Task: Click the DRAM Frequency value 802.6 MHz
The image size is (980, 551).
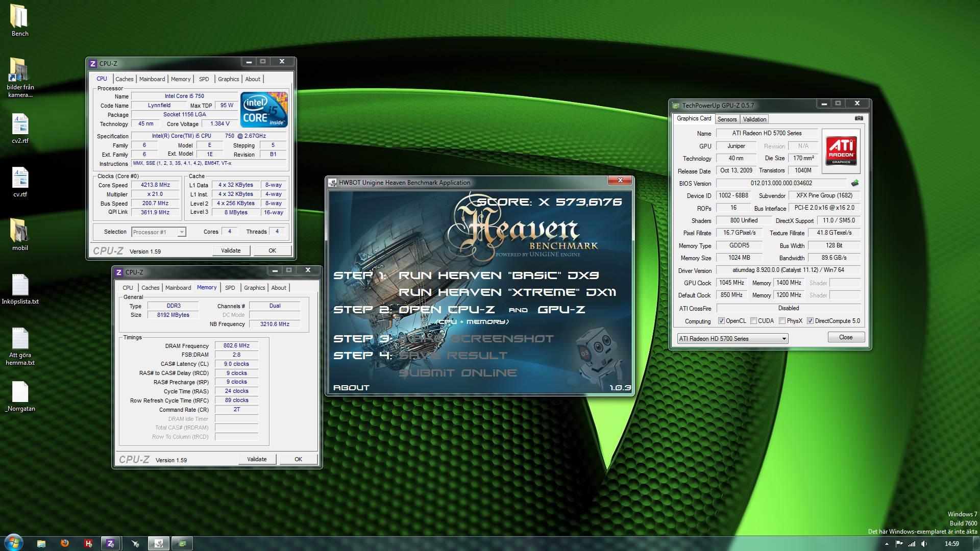Action: [236, 346]
